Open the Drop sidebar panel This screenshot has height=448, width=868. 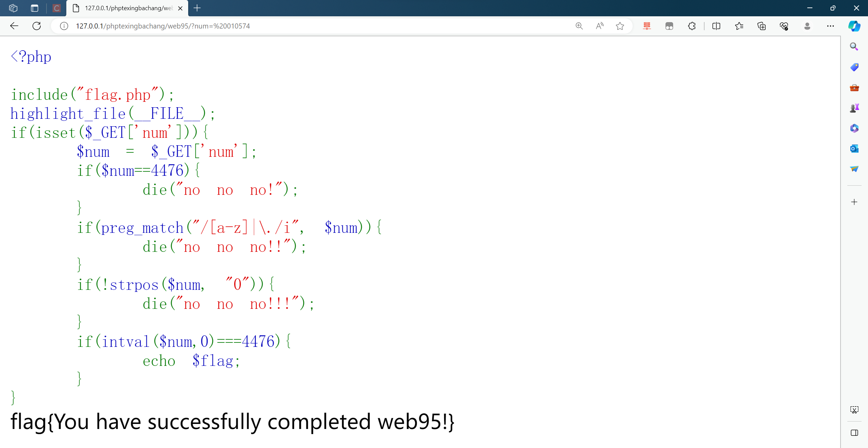[854, 169]
